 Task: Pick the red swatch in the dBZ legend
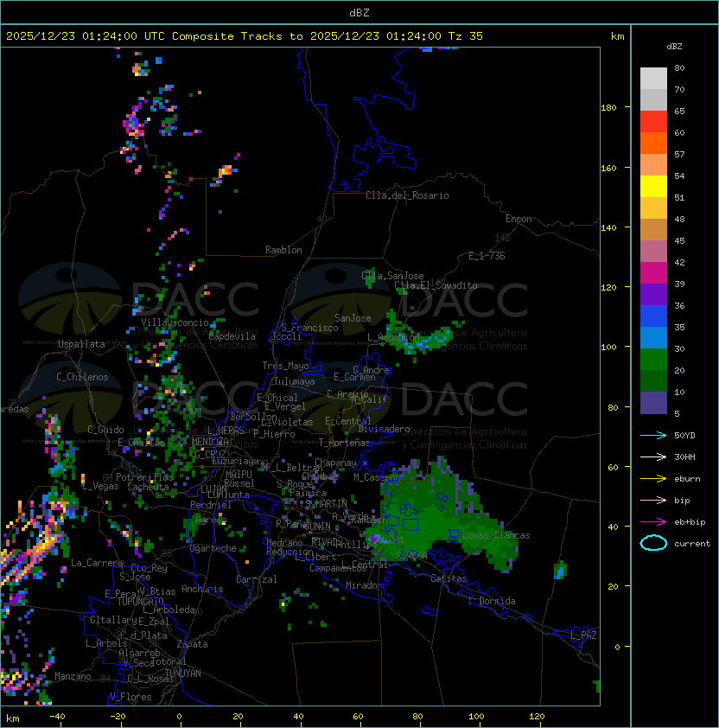point(653,122)
